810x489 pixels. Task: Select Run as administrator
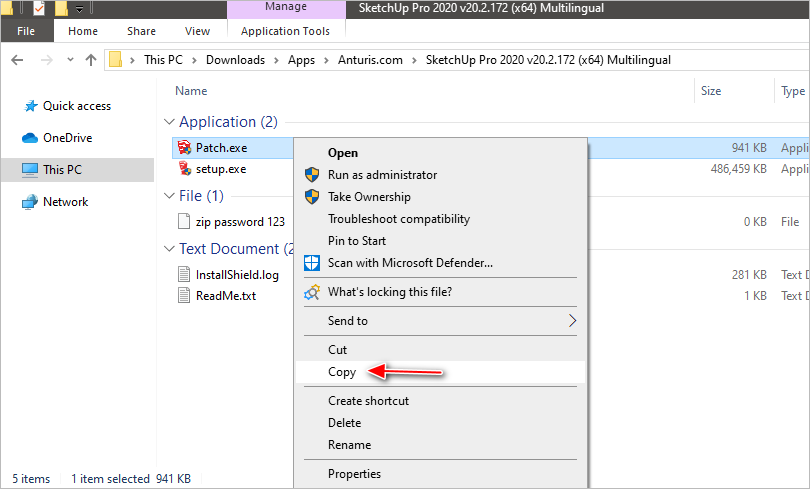coord(382,175)
